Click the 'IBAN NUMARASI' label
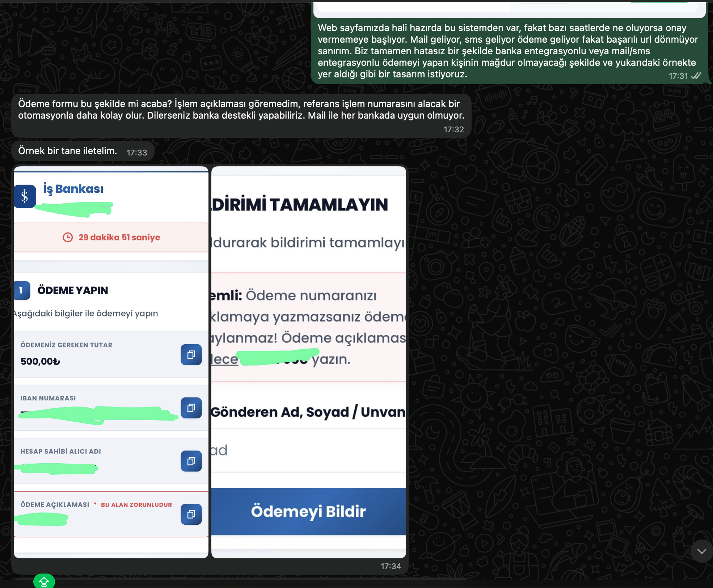The image size is (713, 588). [x=48, y=398]
